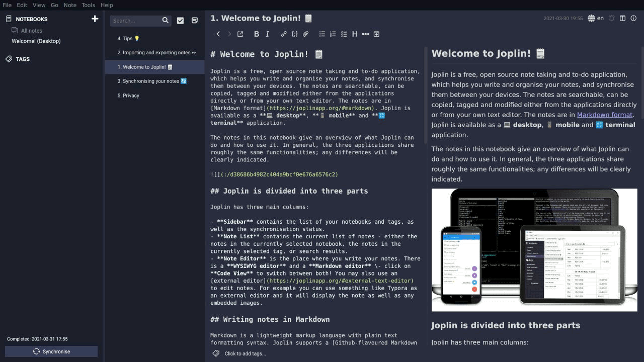
Task: Click the search magnifier icon
Action: 165,21
